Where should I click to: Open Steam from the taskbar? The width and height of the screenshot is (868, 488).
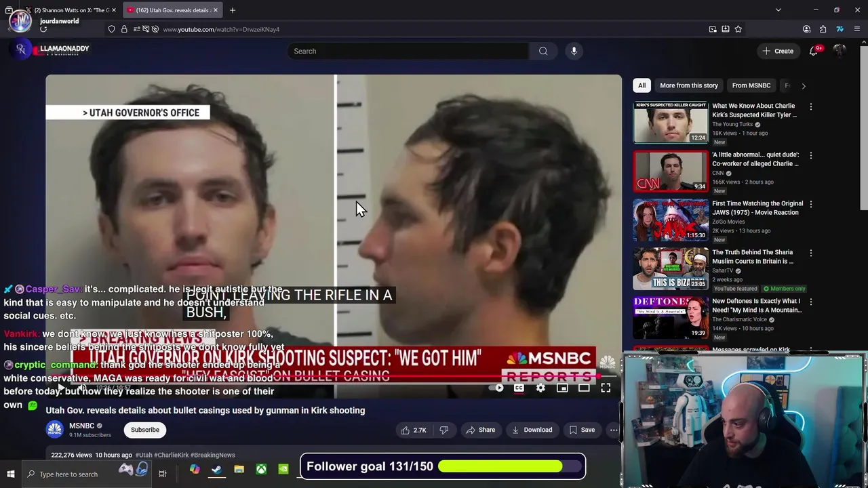[217, 470]
